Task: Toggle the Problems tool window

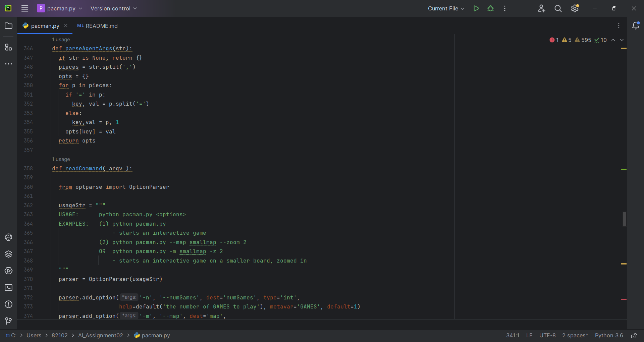Action: click(x=8, y=304)
